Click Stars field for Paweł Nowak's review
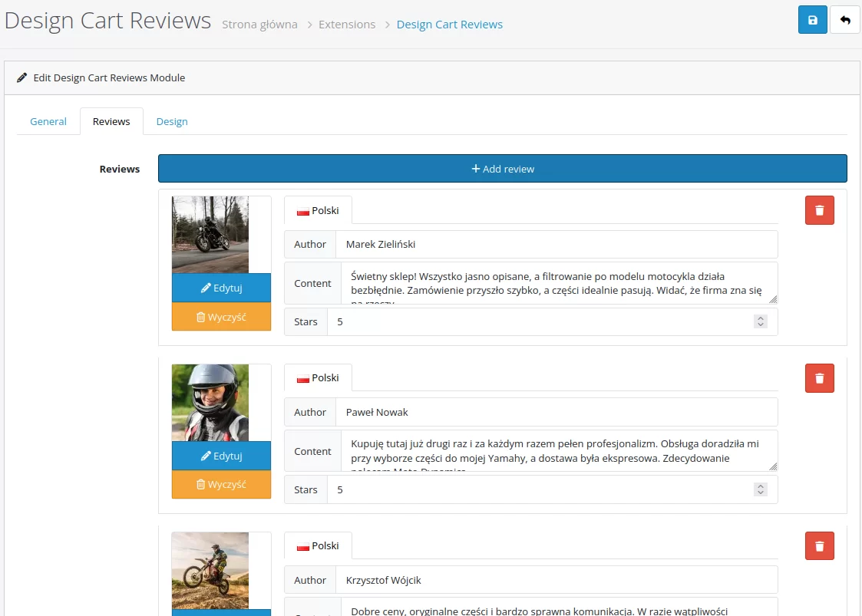The width and height of the screenshot is (862, 616). [553, 489]
